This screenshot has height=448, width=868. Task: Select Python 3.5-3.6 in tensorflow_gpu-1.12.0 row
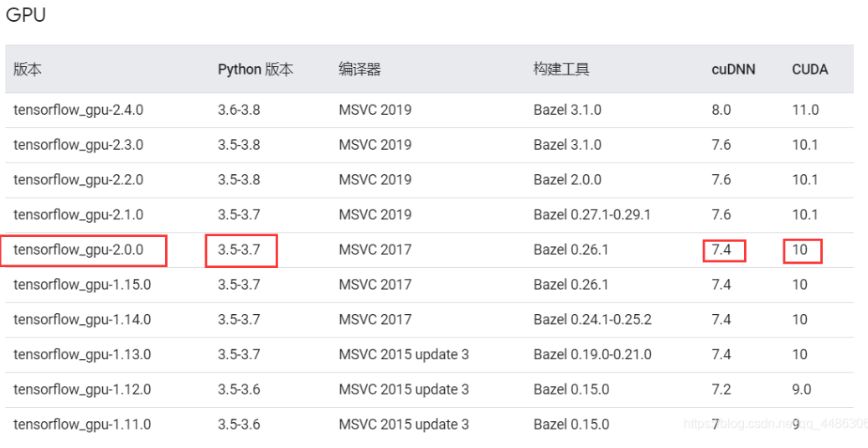tap(239, 389)
